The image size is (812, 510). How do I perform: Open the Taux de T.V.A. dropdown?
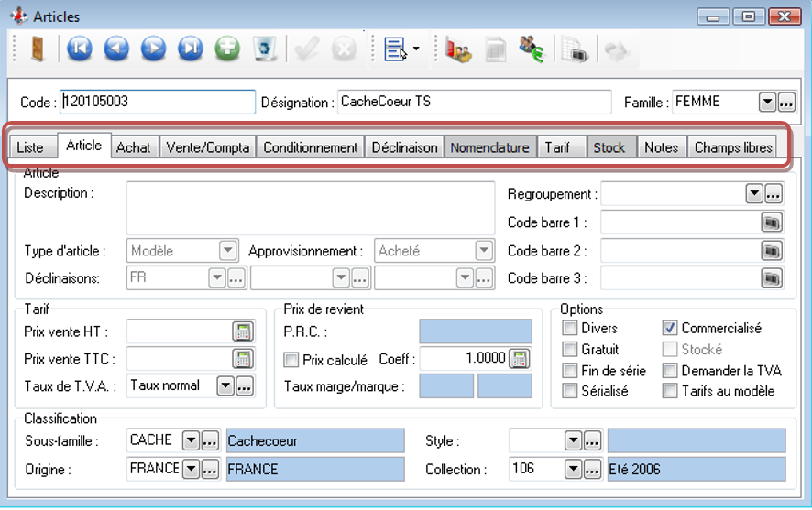[x=225, y=386]
